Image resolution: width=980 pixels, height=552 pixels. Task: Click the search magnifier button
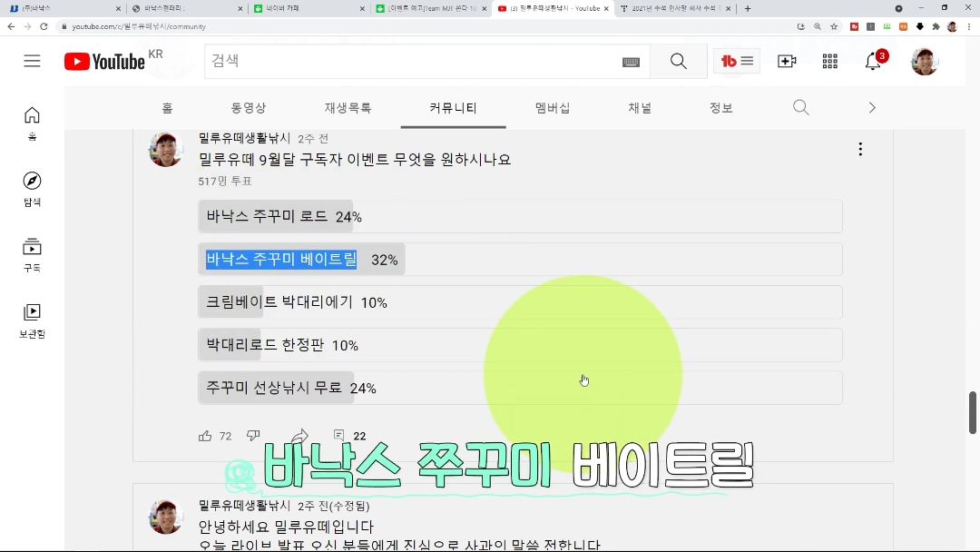(x=678, y=61)
